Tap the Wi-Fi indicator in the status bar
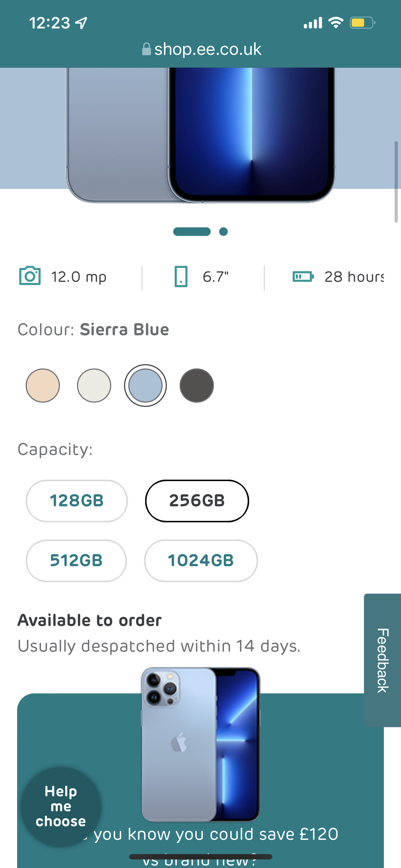 click(335, 22)
